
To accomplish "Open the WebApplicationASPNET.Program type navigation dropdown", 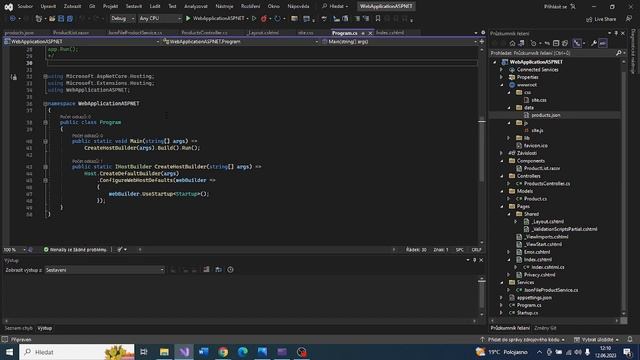I will [241, 42].
